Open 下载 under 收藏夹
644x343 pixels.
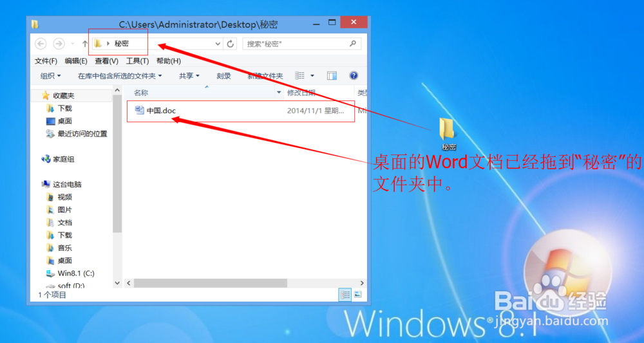65,108
